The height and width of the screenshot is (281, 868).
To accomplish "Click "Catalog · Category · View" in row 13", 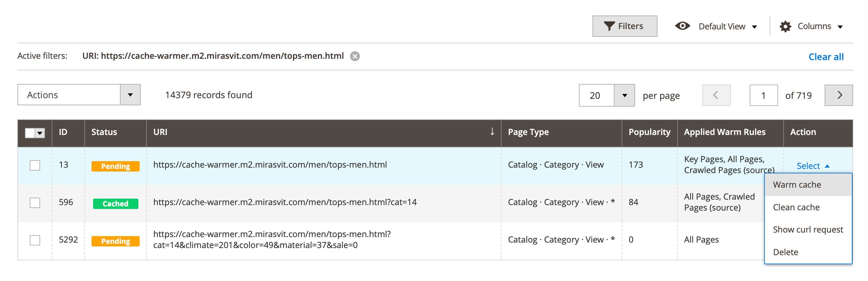I will (556, 164).
